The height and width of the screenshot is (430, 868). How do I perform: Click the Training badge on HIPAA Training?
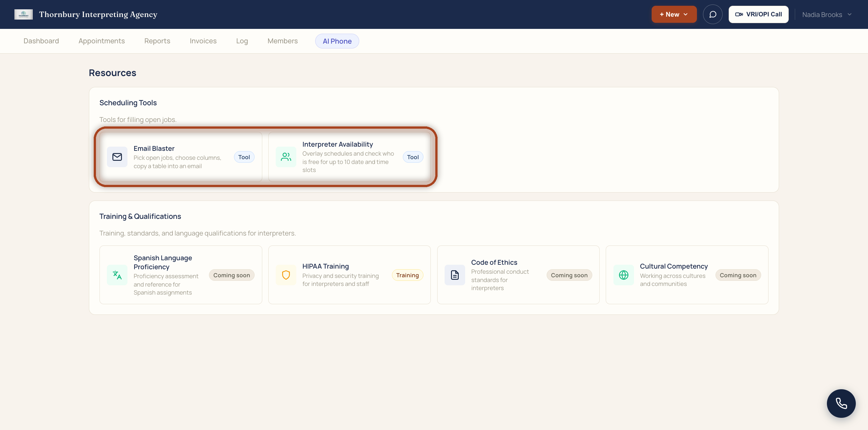pos(407,275)
